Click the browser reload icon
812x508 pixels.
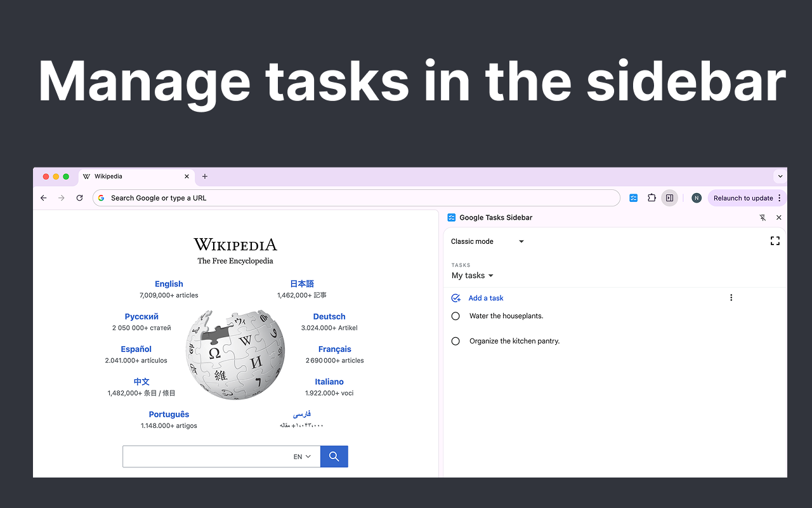79,198
